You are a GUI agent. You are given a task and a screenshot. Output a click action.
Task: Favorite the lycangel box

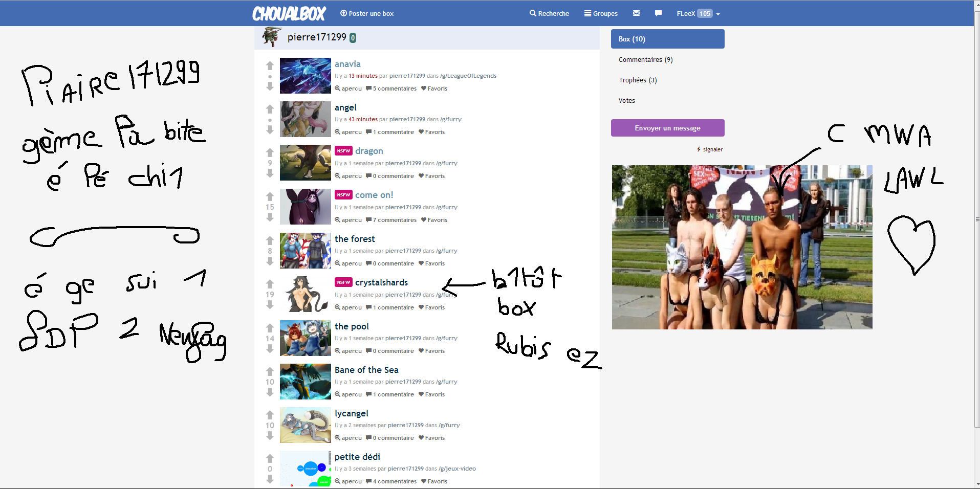point(431,438)
